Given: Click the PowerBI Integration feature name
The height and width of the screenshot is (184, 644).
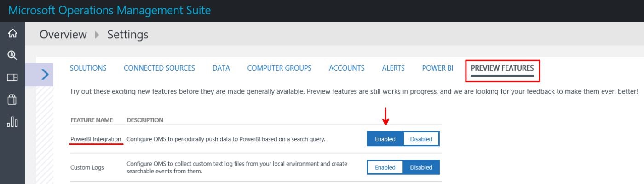Looking at the screenshot, I should 96,139.
